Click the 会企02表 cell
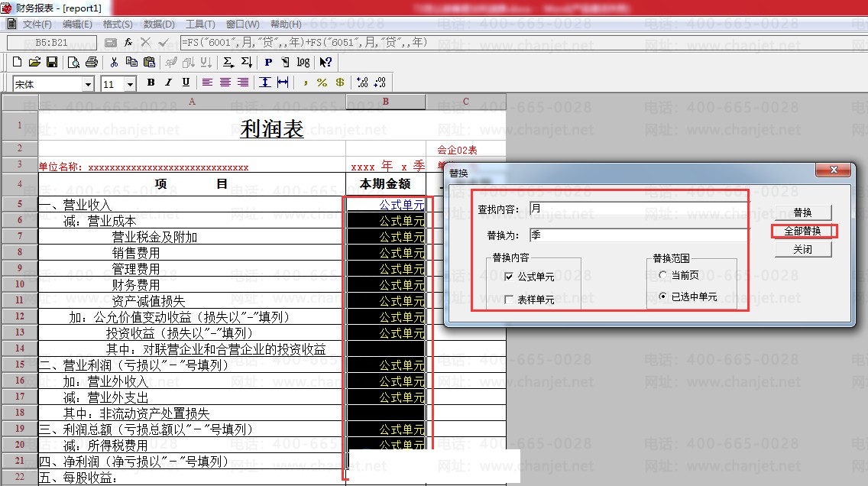 [465, 150]
